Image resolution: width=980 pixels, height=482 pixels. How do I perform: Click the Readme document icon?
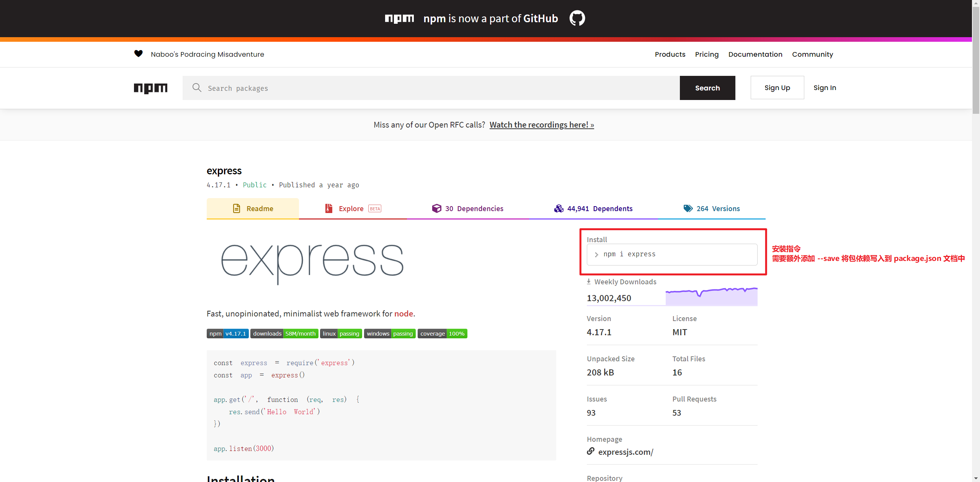237,208
